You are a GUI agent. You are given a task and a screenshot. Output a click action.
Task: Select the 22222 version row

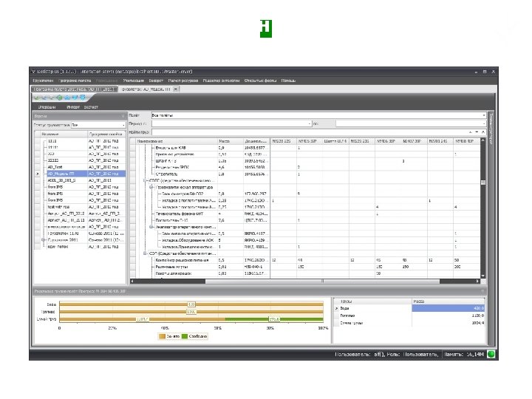[x=80, y=160]
